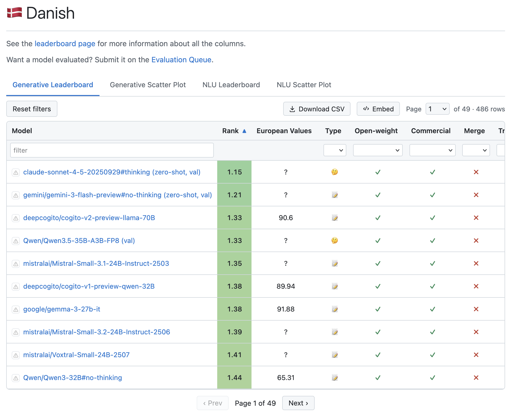Open the Evaluation Queue link
The image size is (516, 420).
pyautogui.click(x=181, y=60)
